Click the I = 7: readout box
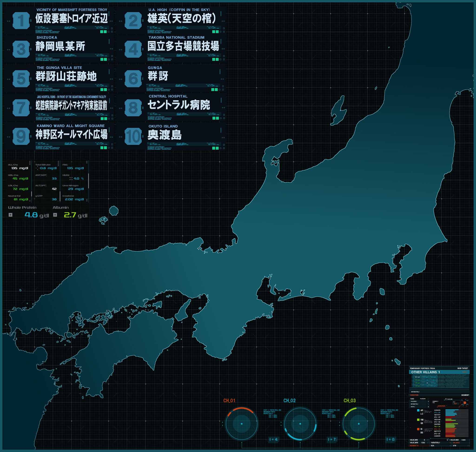Screen dimensions: 476x452 coord(332,439)
